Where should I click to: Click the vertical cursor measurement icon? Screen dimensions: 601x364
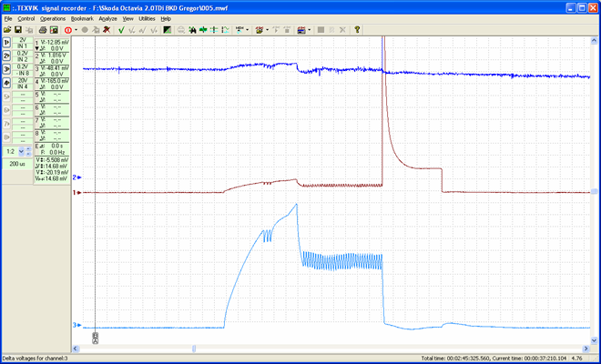[226, 30]
